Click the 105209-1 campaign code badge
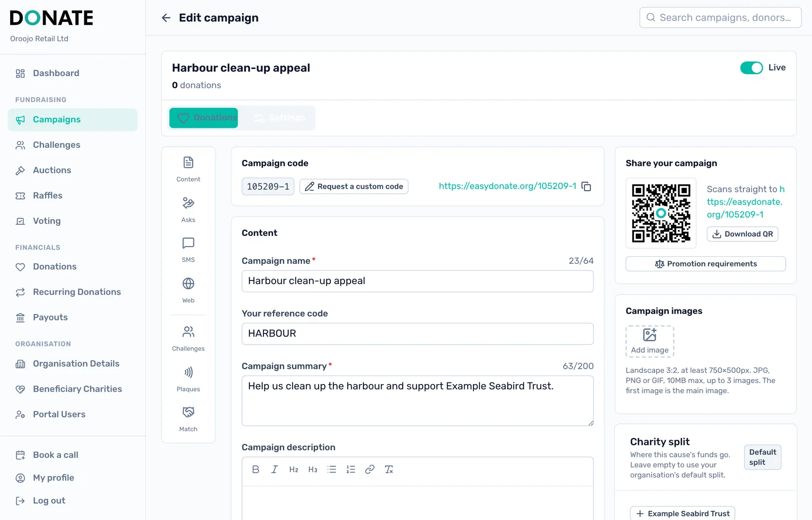Viewport: 812px width, 520px height. click(x=268, y=187)
